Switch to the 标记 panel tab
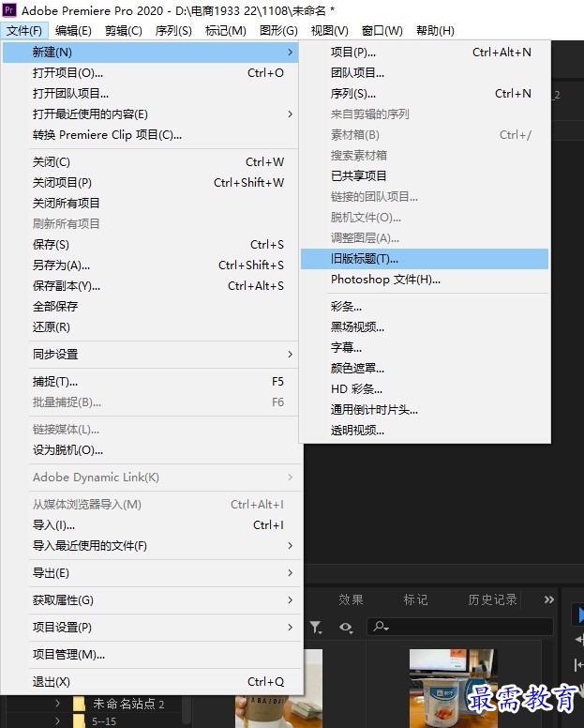Screen dimensions: 584x728 pos(415,599)
